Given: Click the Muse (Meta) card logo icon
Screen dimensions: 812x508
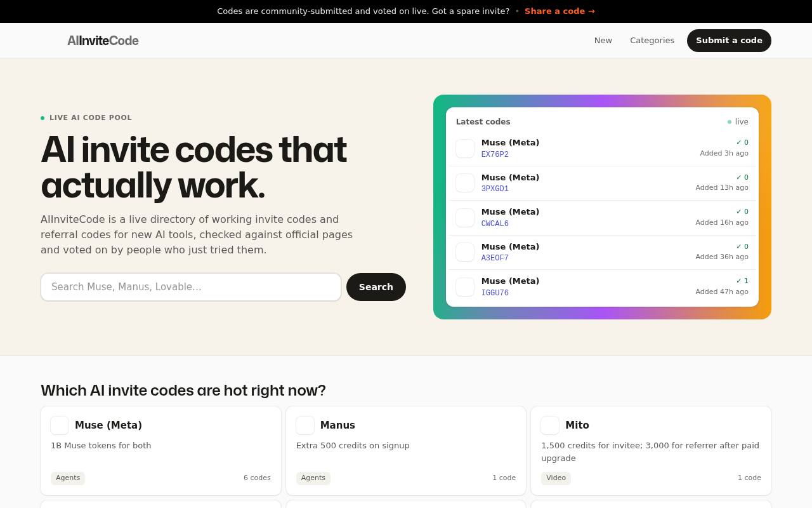Looking at the screenshot, I should [x=60, y=425].
